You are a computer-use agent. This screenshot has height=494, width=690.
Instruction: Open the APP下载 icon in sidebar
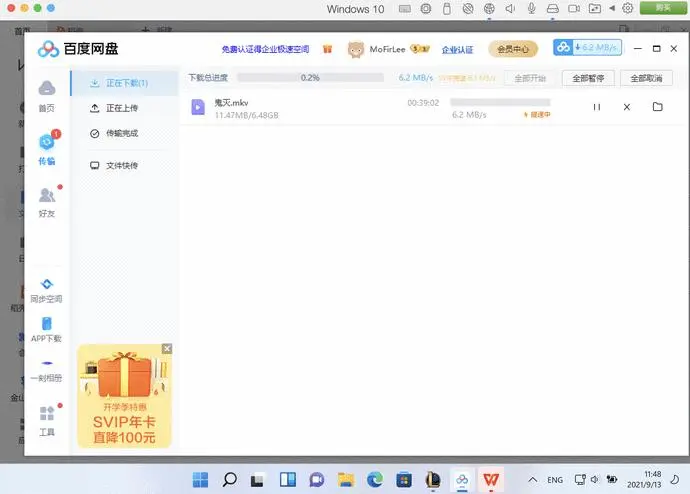(x=46, y=328)
